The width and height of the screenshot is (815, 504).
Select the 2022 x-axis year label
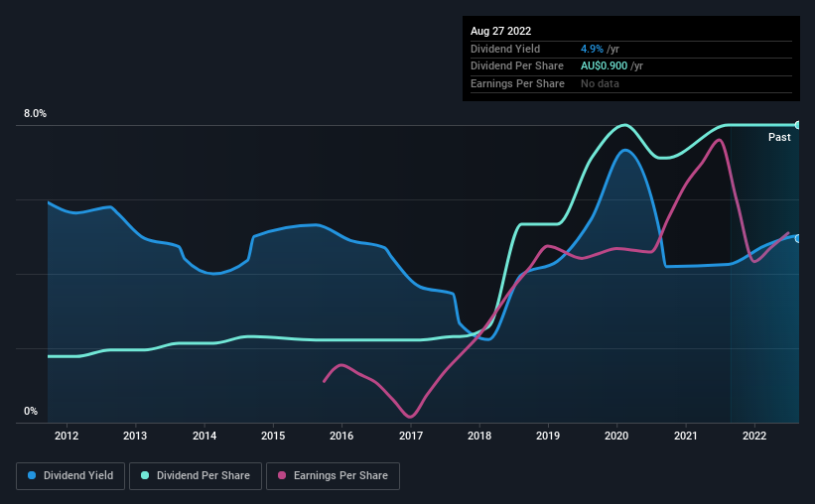point(754,436)
